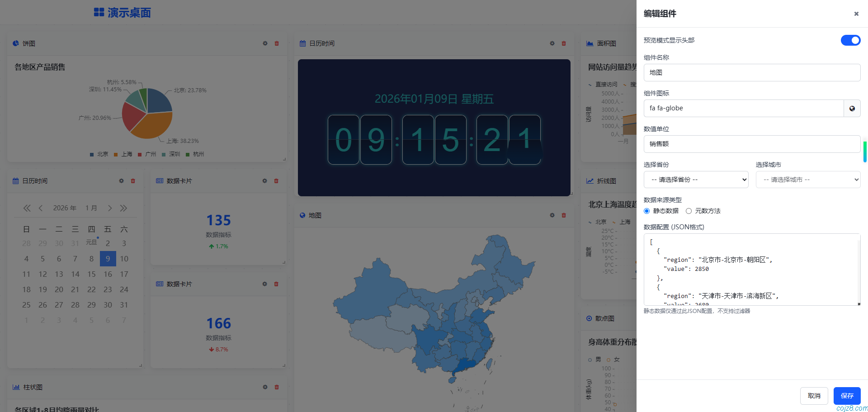Open settings gear on the 数据卡片 widget
Image resolution: width=868 pixels, height=412 pixels.
[264, 181]
